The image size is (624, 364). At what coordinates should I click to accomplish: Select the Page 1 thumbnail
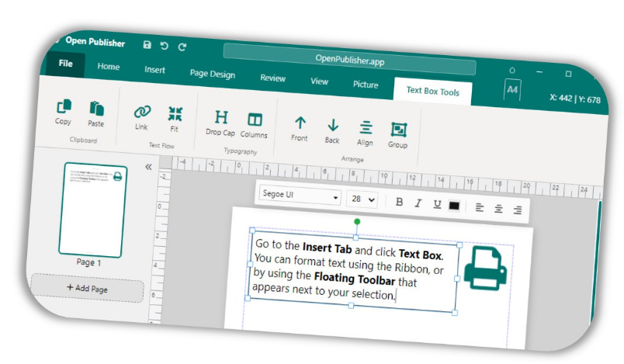pos(92,210)
